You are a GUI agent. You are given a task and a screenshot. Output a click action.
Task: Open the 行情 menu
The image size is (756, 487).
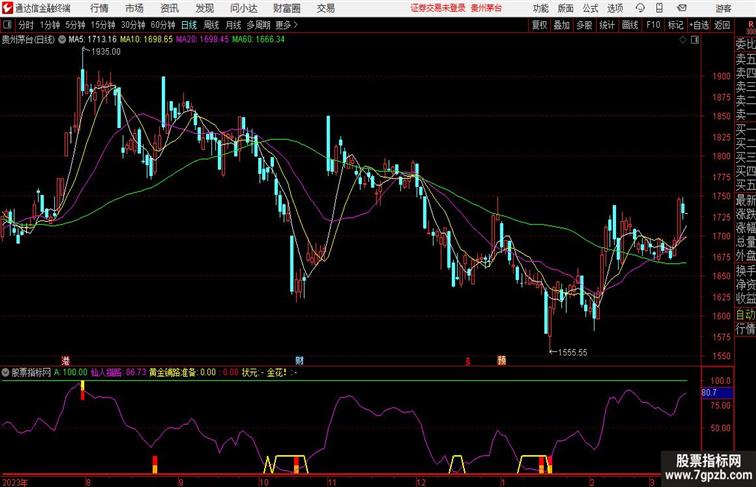[99, 8]
